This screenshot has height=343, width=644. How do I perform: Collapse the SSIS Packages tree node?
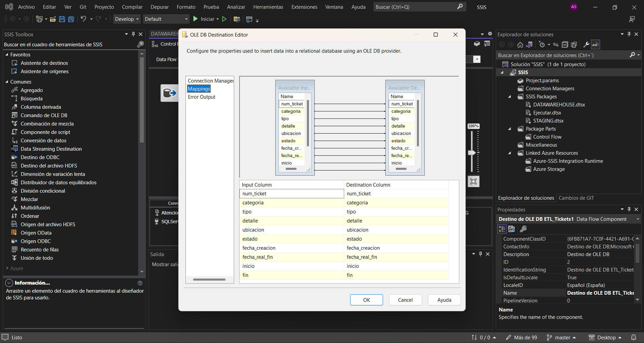point(509,97)
